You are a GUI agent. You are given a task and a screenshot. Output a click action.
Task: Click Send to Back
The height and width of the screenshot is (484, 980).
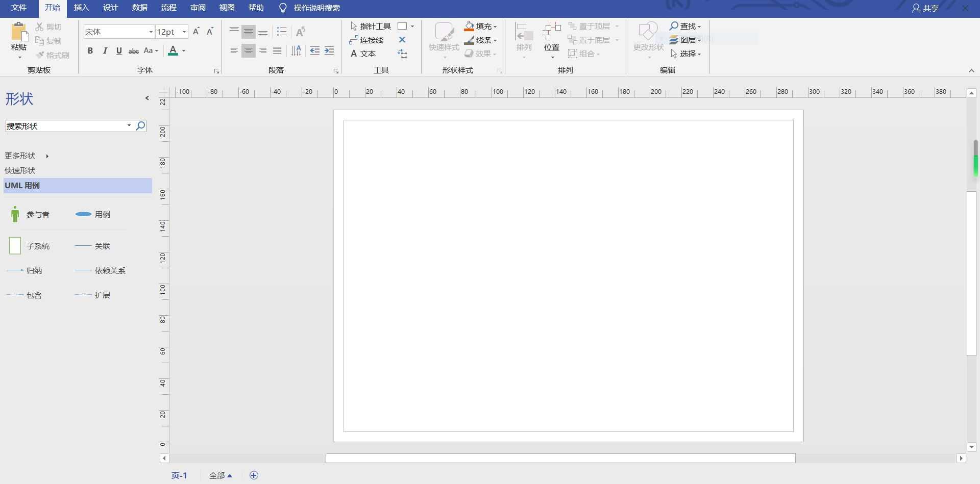[589, 40]
